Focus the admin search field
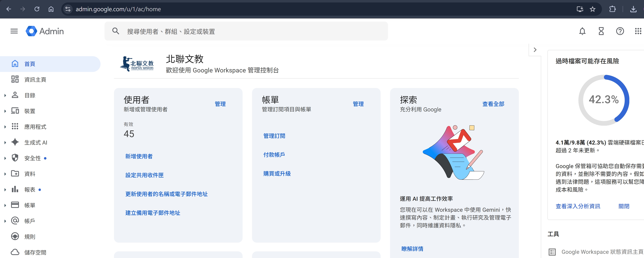 point(246,31)
